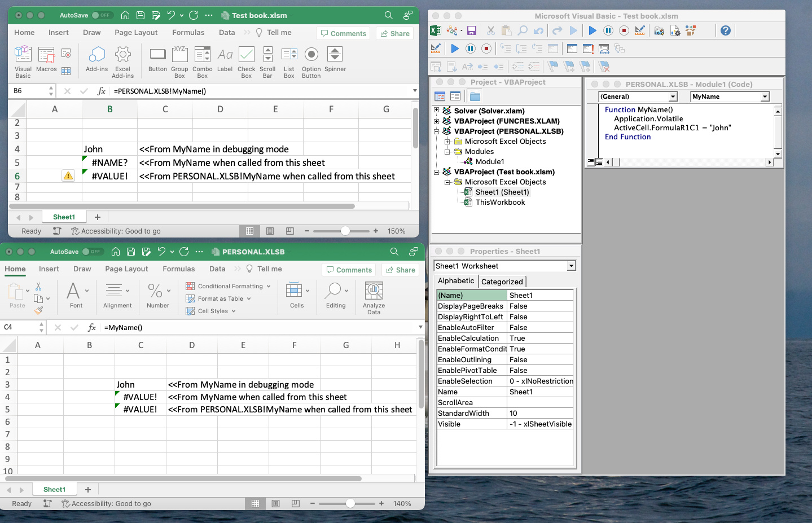The image size is (812, 523).
Task: Open the Page Layout tab in PERSONAL.XLSB
Action: [126, 269]
